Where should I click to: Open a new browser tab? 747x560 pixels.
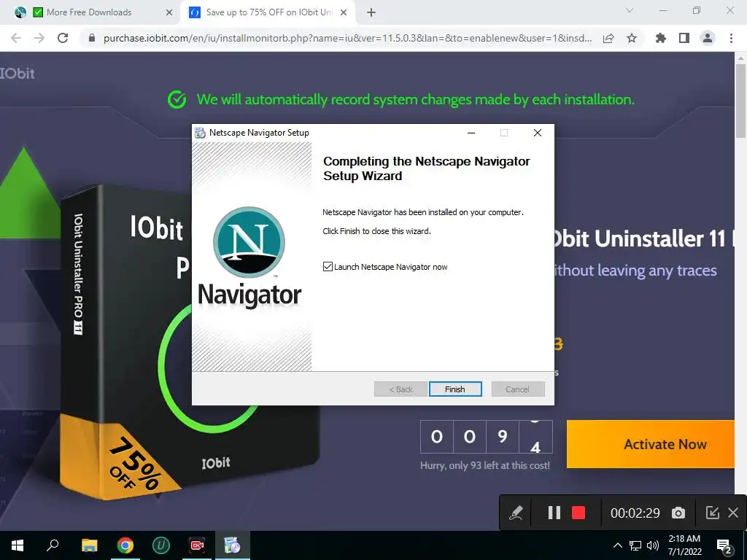371,12
